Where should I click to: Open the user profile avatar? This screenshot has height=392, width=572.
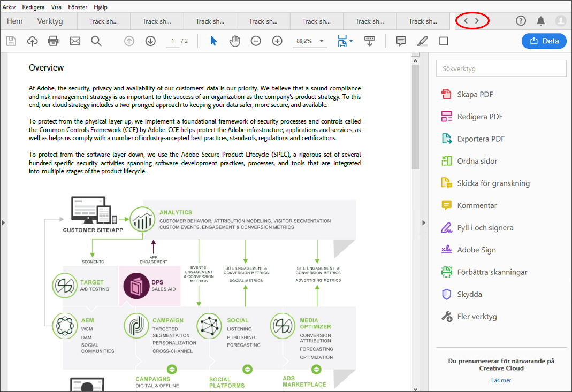click(560, 21)
